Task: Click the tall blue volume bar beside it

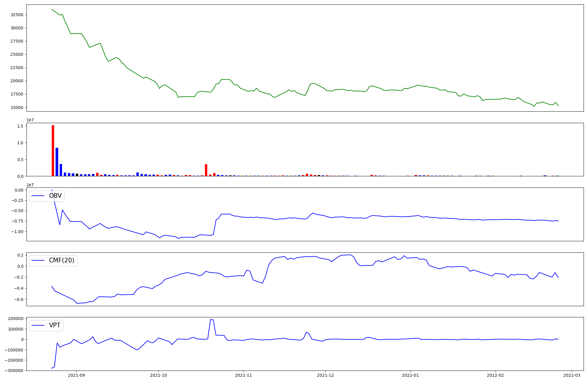Action: point(57,162)
